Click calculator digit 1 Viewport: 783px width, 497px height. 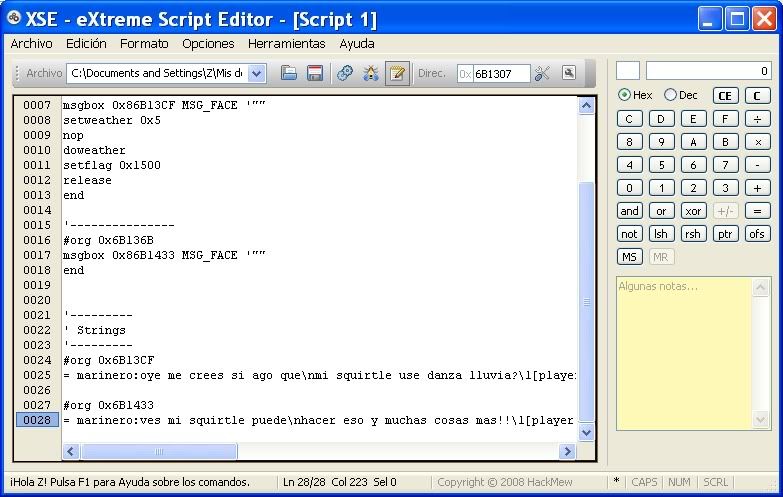click(661, 188)
